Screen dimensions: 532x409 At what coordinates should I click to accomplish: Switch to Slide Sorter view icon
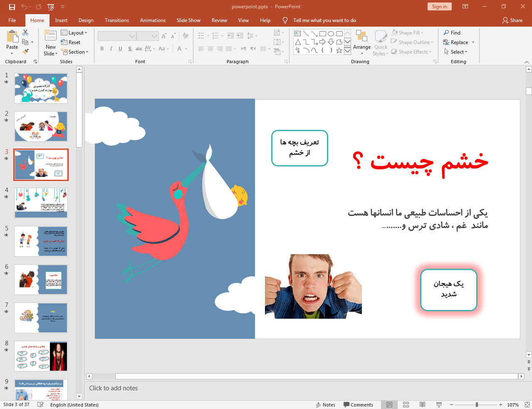tap(406, 404)
